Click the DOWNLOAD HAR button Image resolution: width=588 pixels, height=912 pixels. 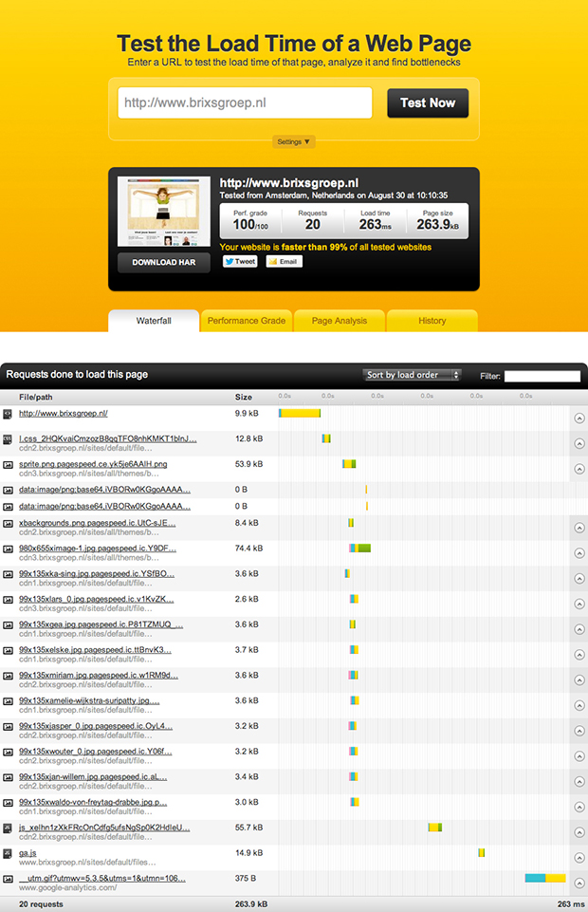click(164, 262)
